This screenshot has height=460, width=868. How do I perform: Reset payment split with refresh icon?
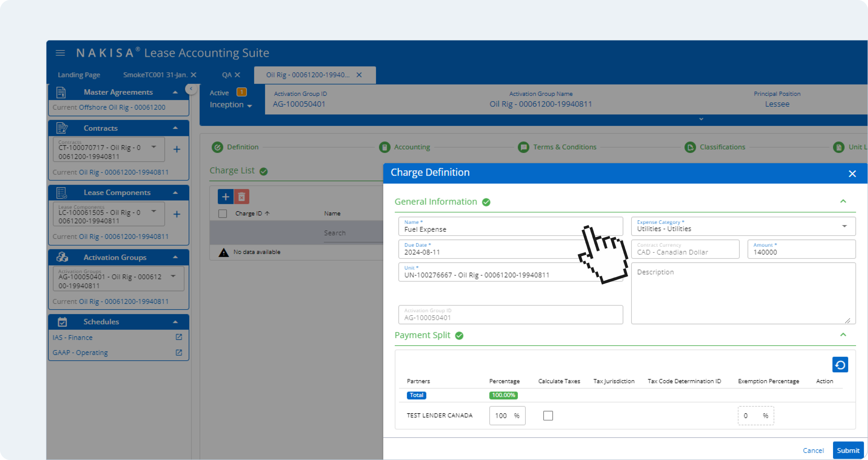pos(840,365)
